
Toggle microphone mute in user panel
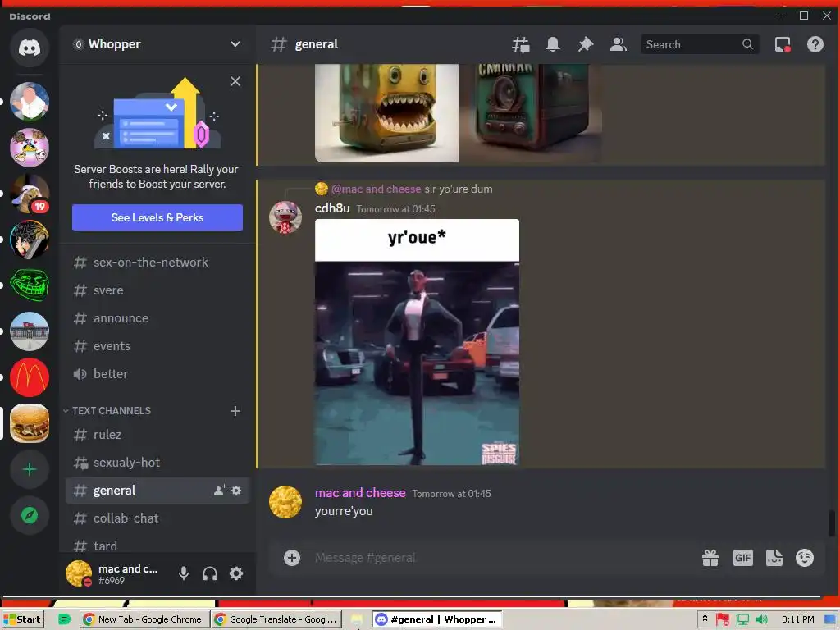184,573
